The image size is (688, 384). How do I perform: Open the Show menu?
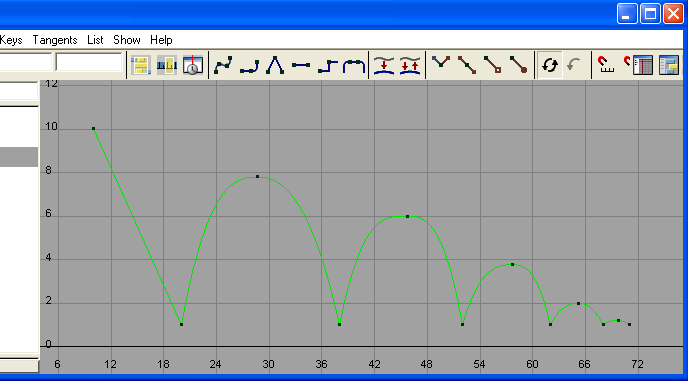point(127,40)
